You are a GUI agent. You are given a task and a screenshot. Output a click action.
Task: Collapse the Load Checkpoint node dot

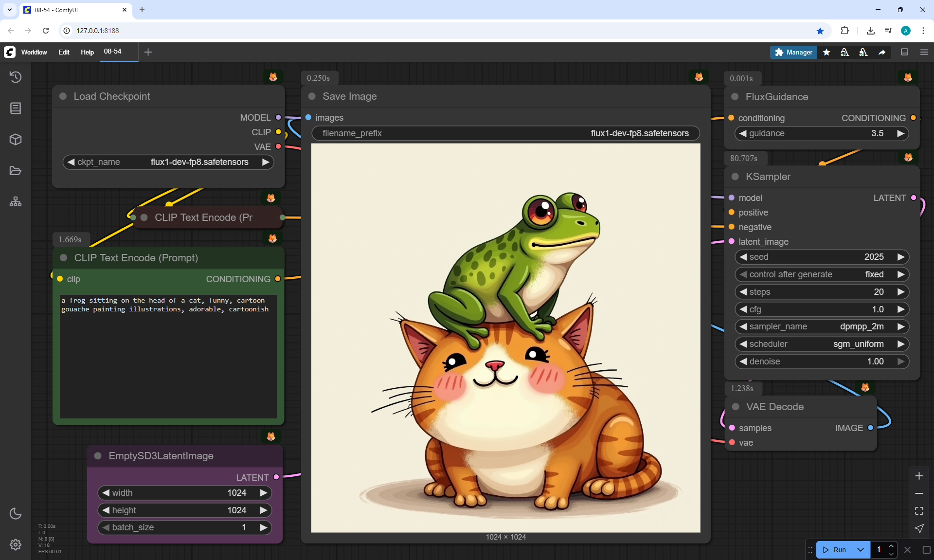63,96
